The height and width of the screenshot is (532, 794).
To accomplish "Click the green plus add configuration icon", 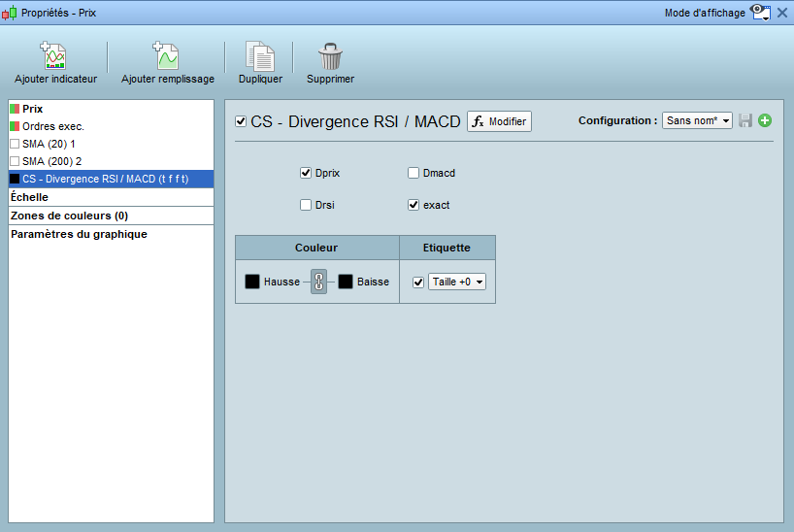I will pos(765,120).
